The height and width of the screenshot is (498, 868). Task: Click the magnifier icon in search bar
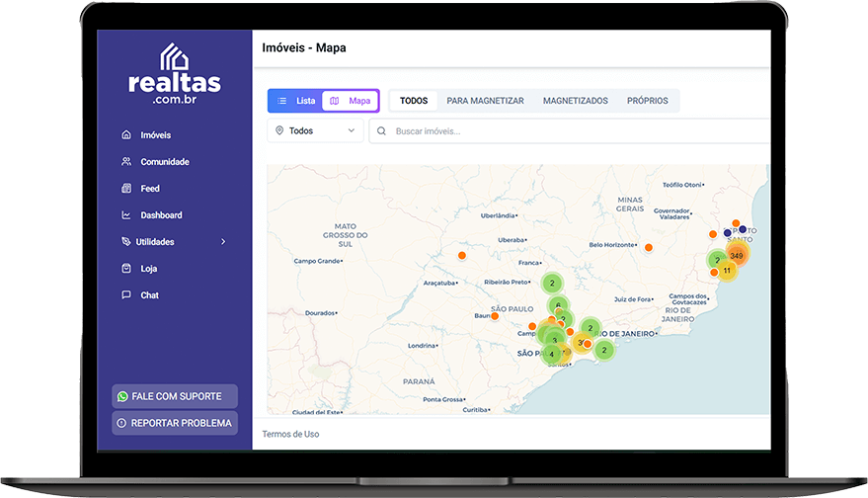tap(381, 131)
